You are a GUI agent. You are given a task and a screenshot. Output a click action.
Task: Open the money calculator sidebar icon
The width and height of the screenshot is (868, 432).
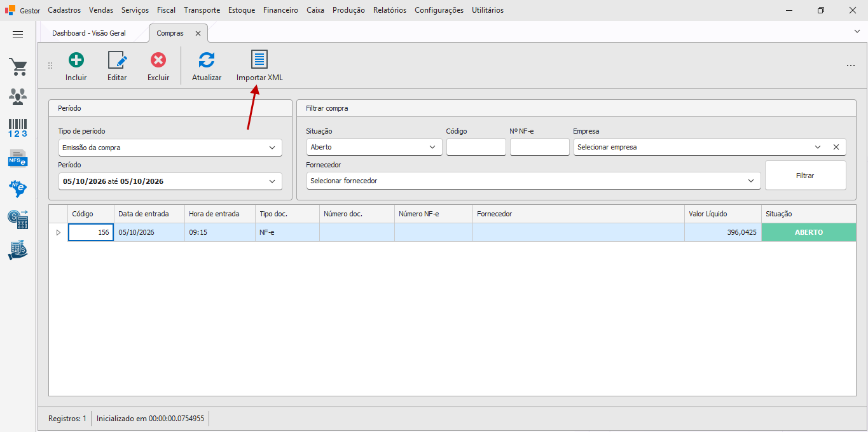pyautogui.click(x=18, y=219)
